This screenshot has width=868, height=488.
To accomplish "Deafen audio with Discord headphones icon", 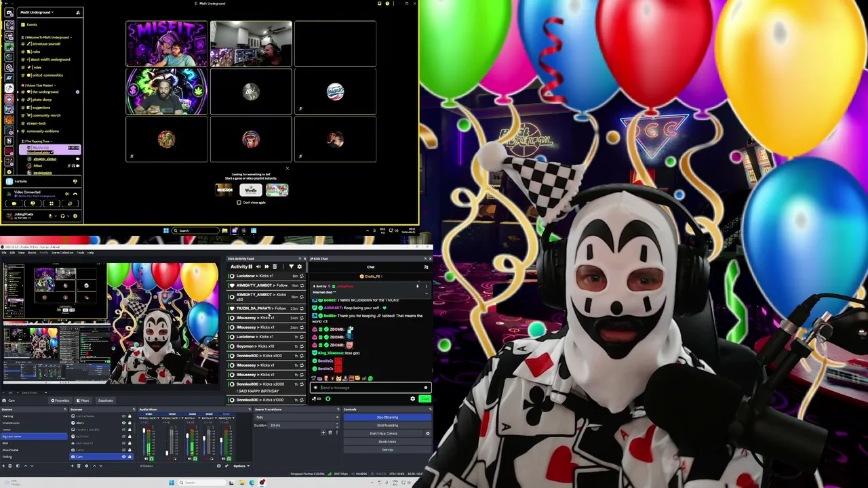I will [x=62, y=216].
